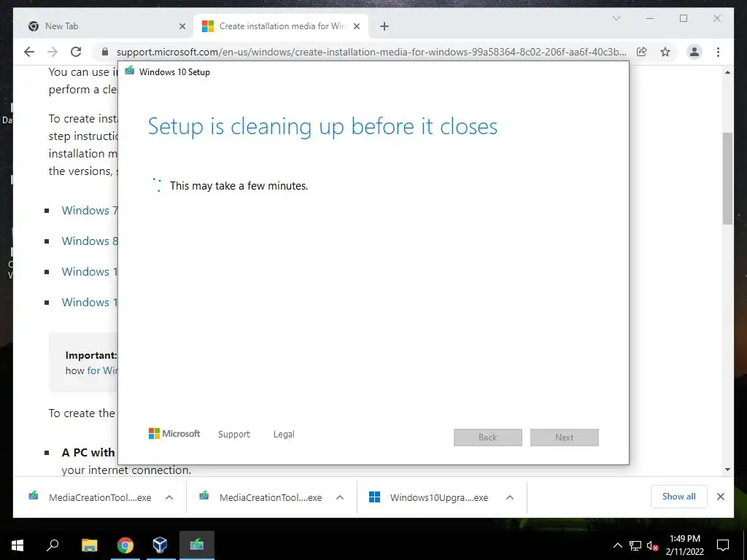The image size is (747, 560).
Task: Open the Windows 8 link on page
Action: pyautogui.click(x=90, y=241)
